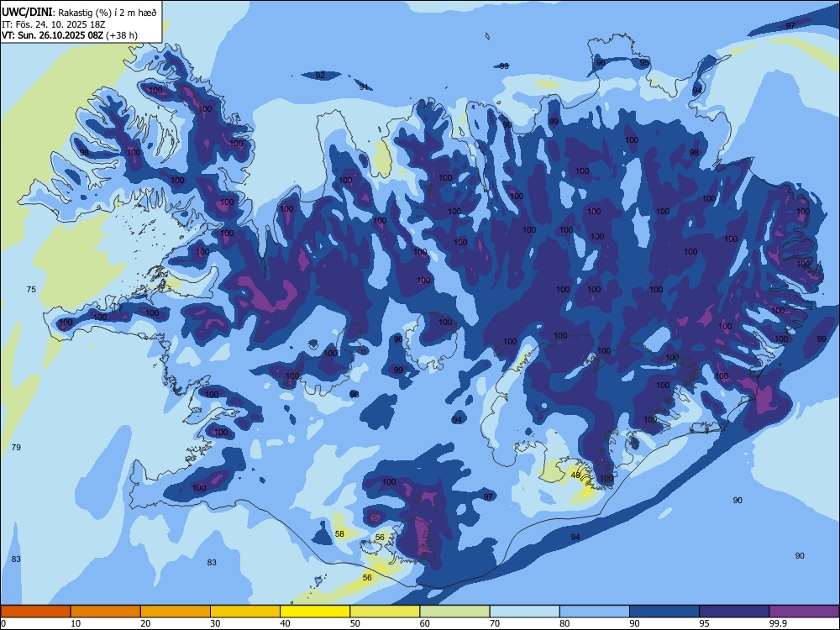Click the 92 humidity value off the north coast
This screenshot has width=840, height=630.
point(320,75)
